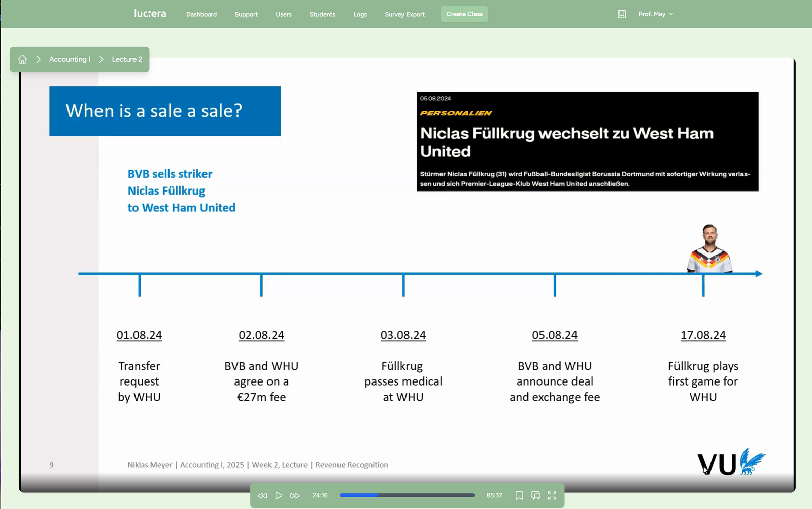
Task: Open the Students page
Action: (x=323, y=14)
